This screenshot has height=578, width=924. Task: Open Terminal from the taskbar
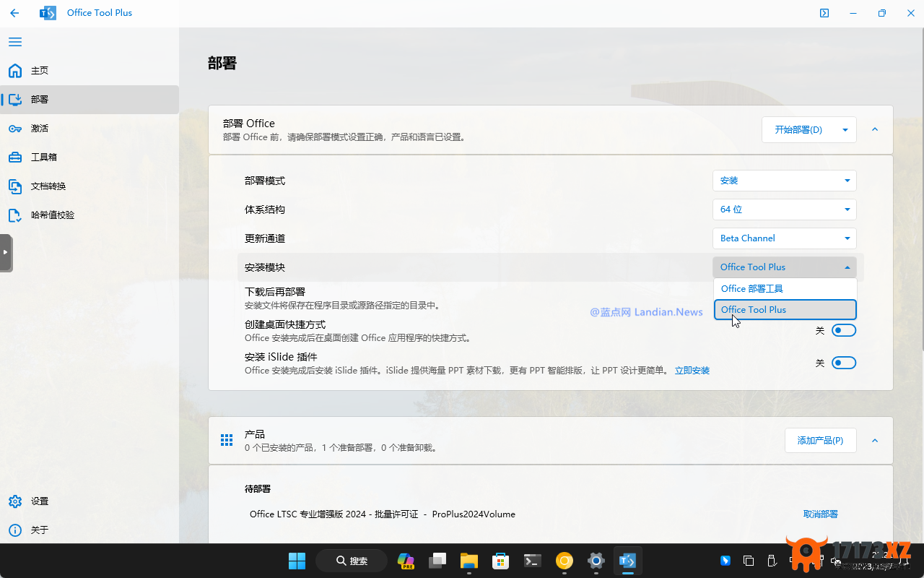coord(533,561)
